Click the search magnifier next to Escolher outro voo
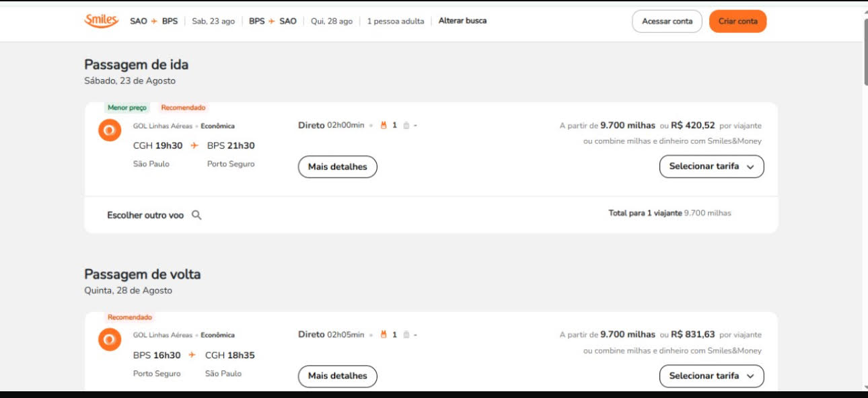 [196, 215]
